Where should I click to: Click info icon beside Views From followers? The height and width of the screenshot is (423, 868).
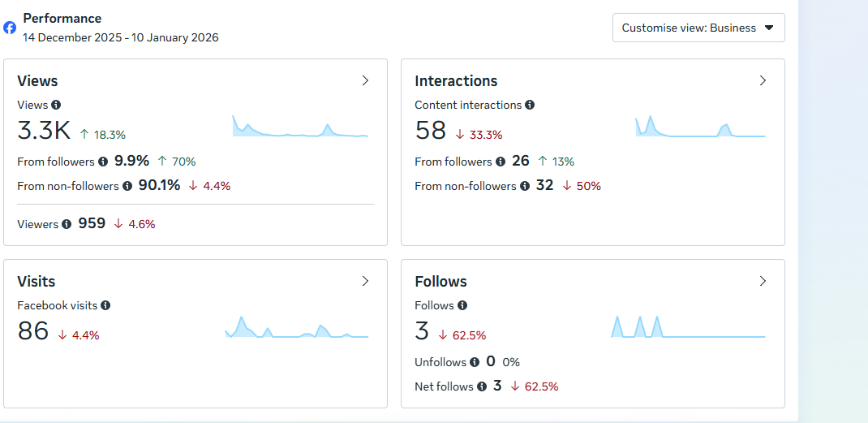[x=103, y=162]
